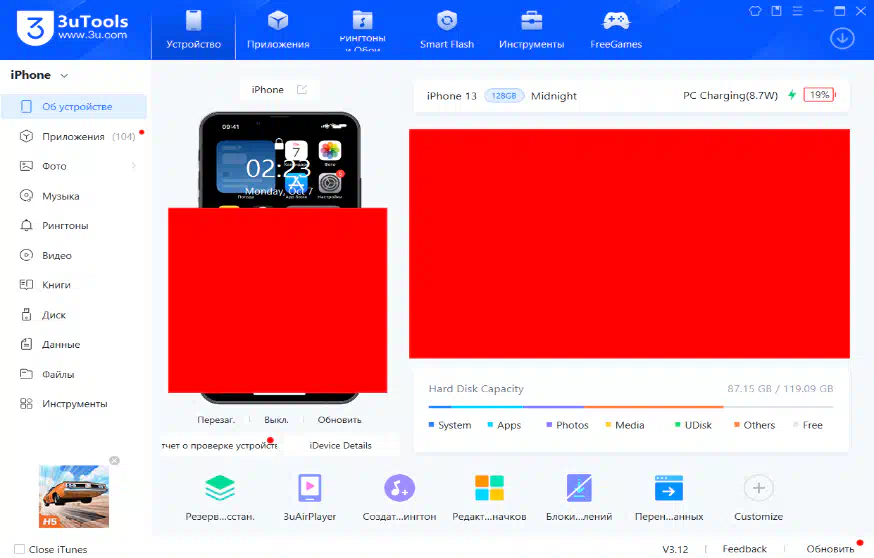Click the 128GB storage badge
The image size is (874, 558).
[504, 96]
